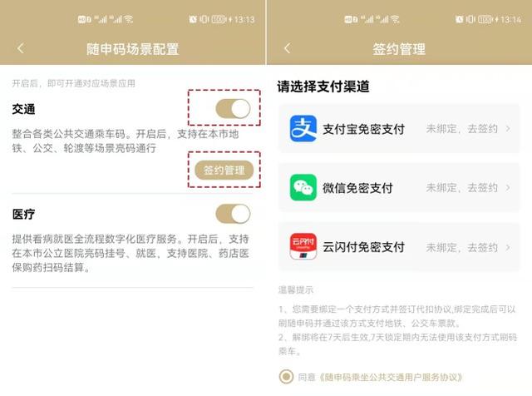Tap battery icon in left status bar
Viewport: 532px width, 396px height.
219,19
